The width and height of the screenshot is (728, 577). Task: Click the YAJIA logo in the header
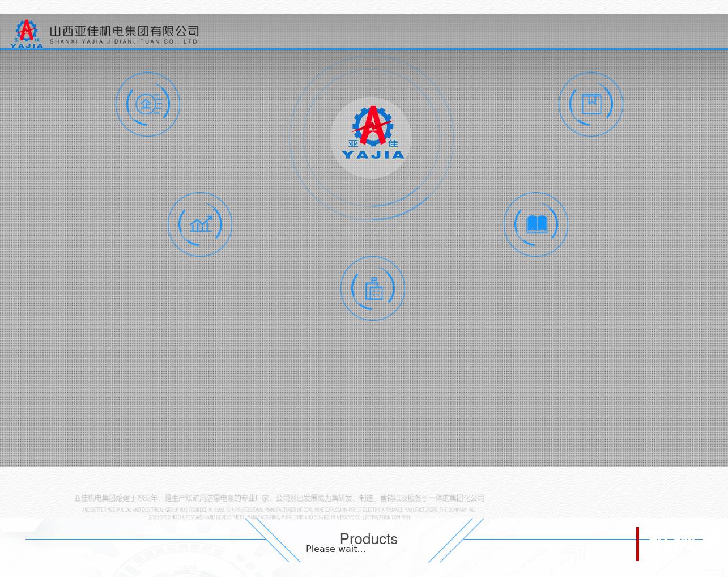(27, 33)
